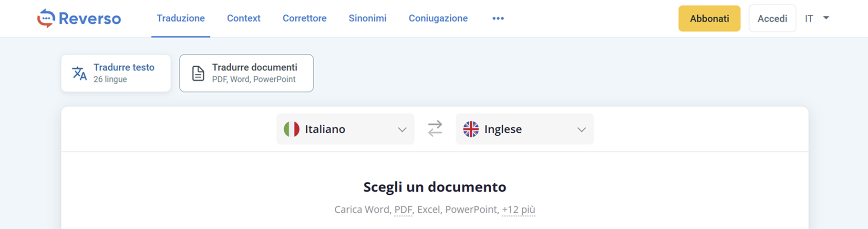This screenshot has width=868, height=229.
Task: Click the Accedi login button
Action: [x=772, y=19]
